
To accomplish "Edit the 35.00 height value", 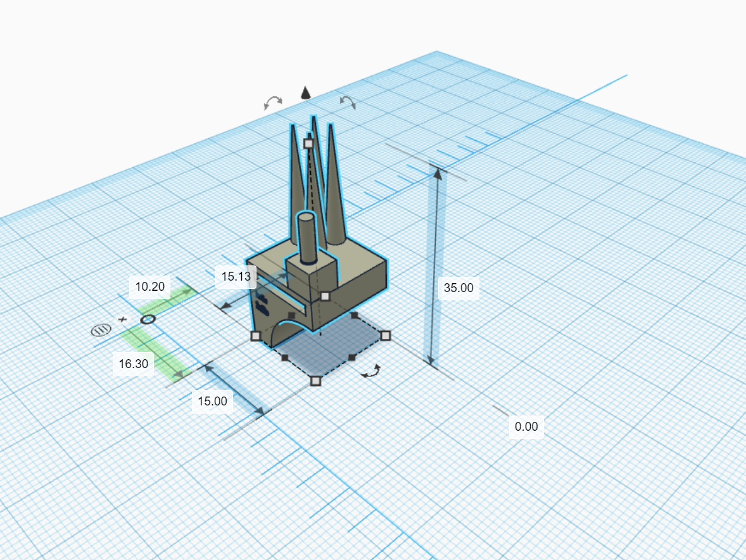I will coord(458,288).
